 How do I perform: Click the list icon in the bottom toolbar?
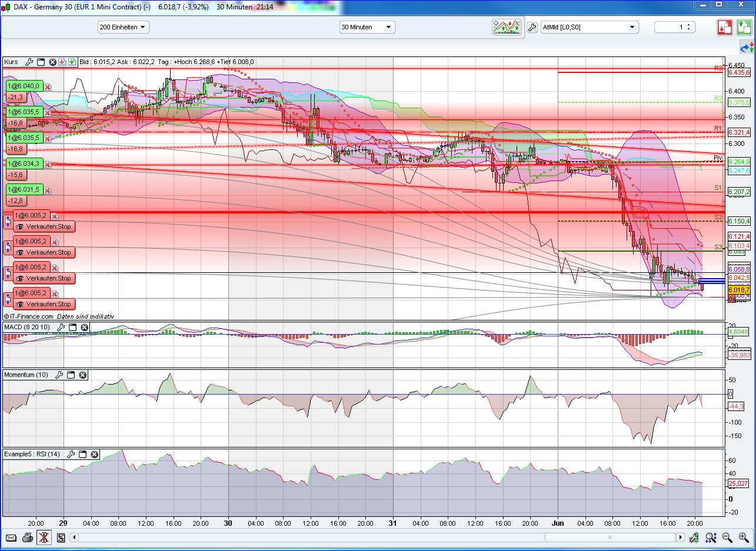[x=61, y=537]
